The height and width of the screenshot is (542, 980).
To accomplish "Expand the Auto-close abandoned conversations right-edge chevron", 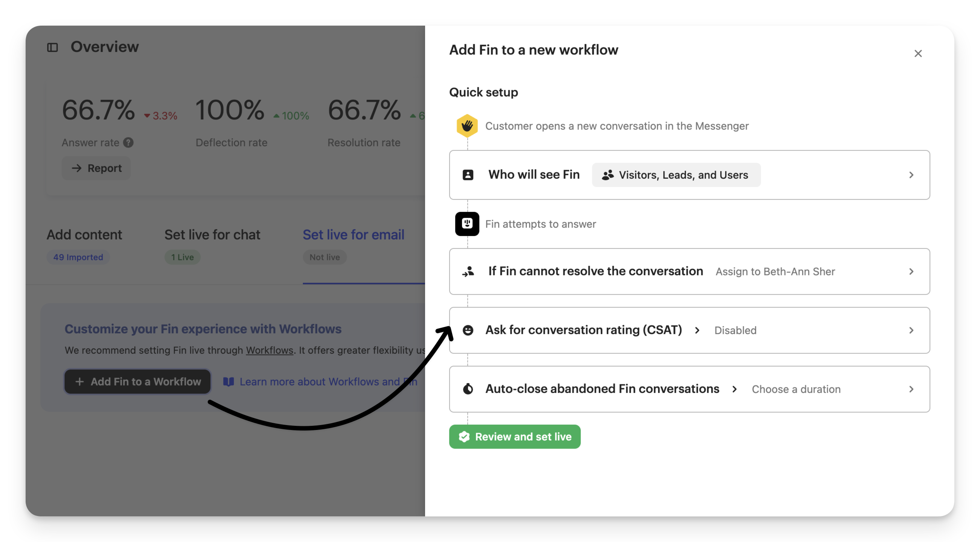I will [x=911, y=389].
